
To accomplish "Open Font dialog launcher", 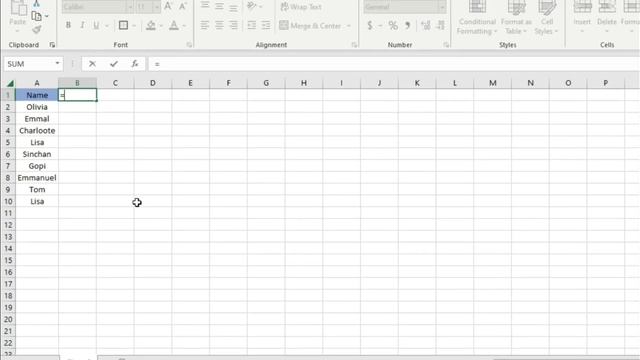I will tap(189, 45).
